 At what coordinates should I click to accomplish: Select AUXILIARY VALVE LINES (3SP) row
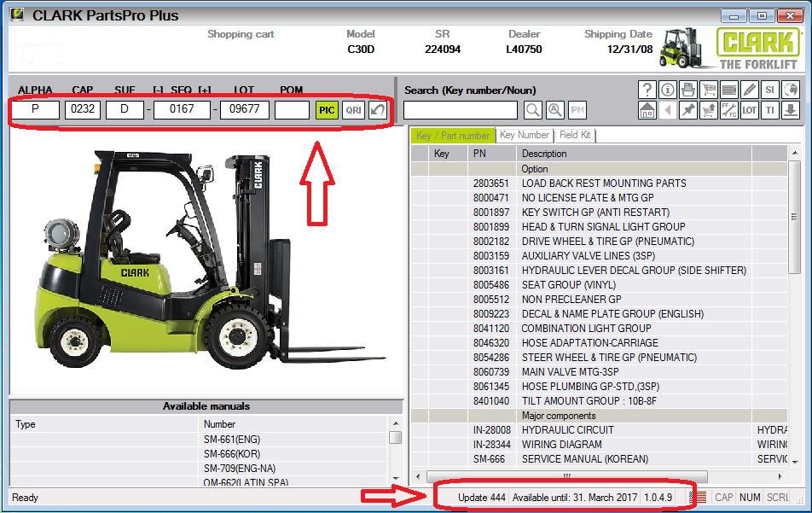(x=599, y=256)
